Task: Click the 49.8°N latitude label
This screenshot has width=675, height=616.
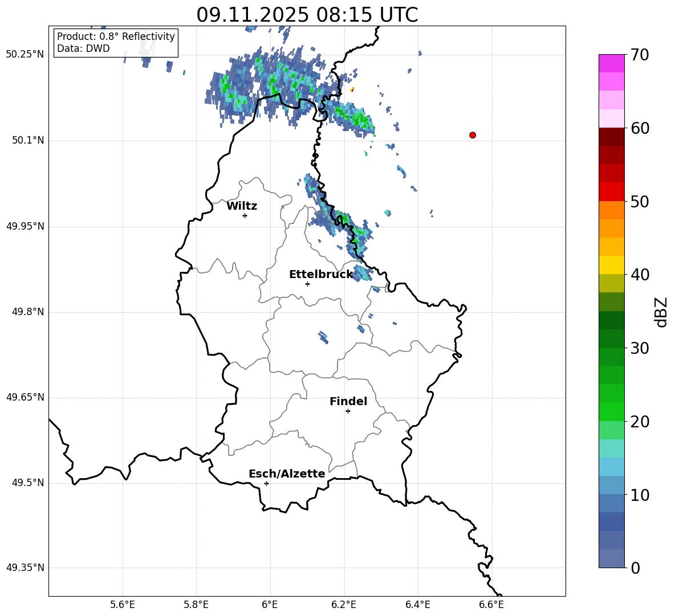Action: tap(28, 312)
